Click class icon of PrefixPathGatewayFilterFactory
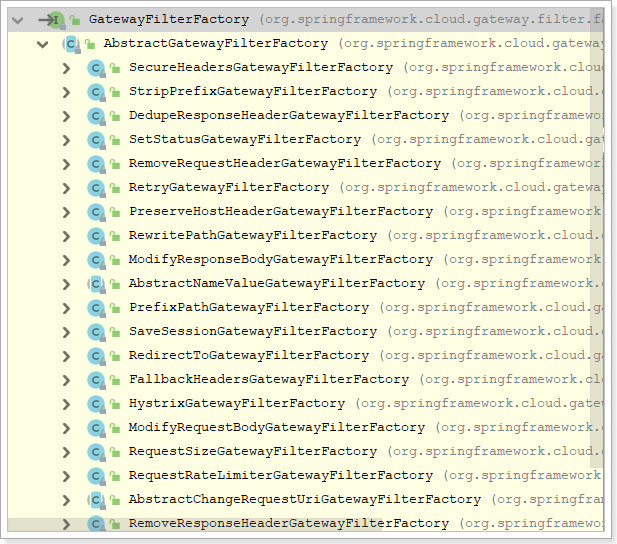The image size is (617, 544). pyautogui.click(x=96, y=309)
